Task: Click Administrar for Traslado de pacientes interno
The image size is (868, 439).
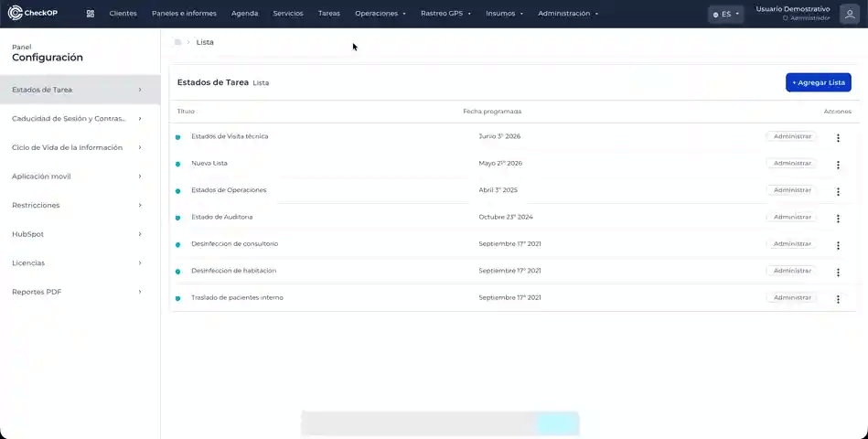Action: [791, 297]
